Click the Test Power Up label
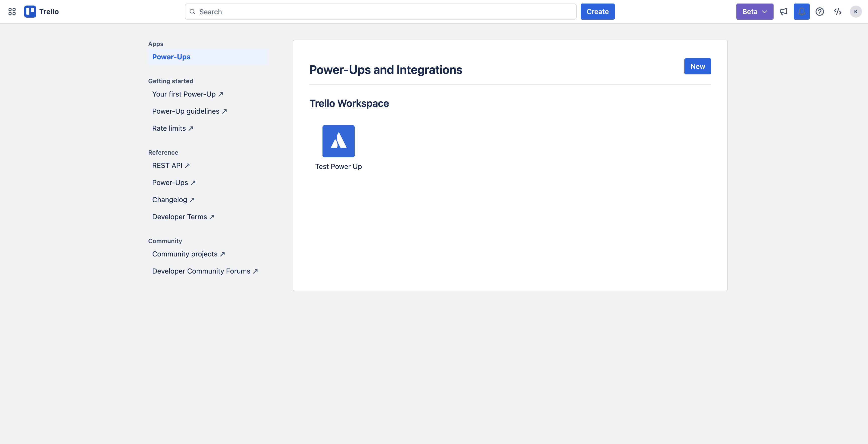 (338, 166)
